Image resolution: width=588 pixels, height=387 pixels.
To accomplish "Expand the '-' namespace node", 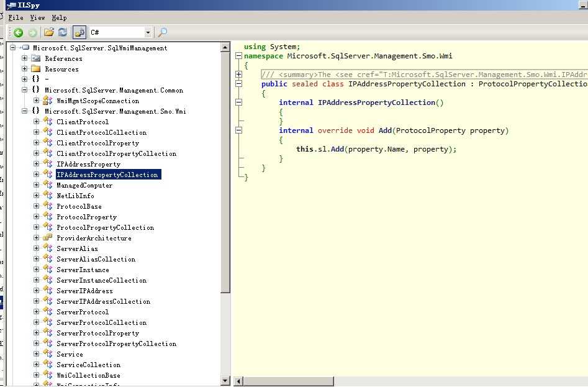I will click(x=24, y=79).
